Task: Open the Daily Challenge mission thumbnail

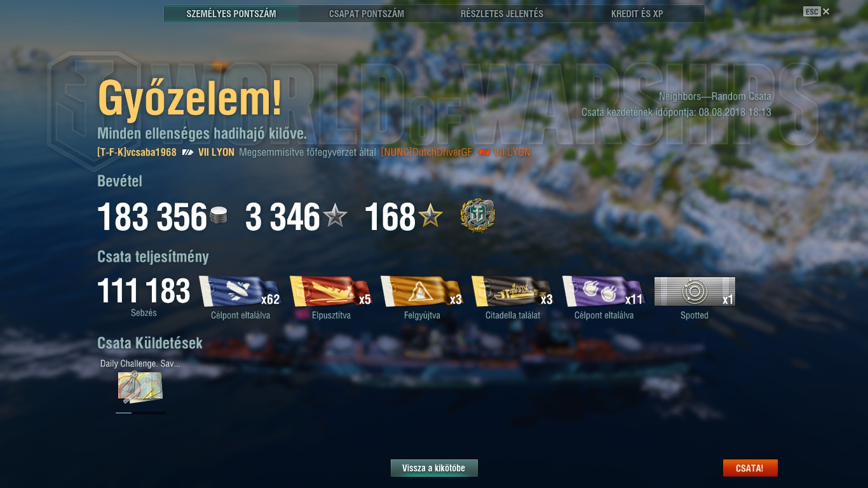Action: [140, 388]
